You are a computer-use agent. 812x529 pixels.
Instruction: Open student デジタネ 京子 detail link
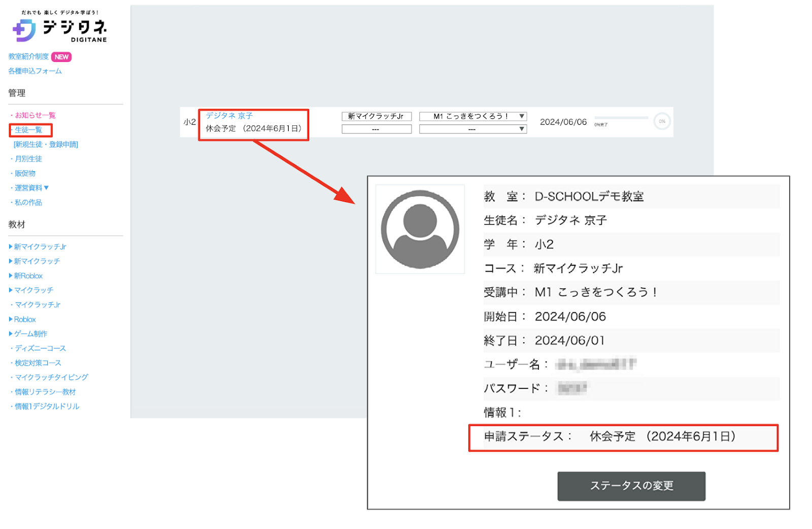229,116
